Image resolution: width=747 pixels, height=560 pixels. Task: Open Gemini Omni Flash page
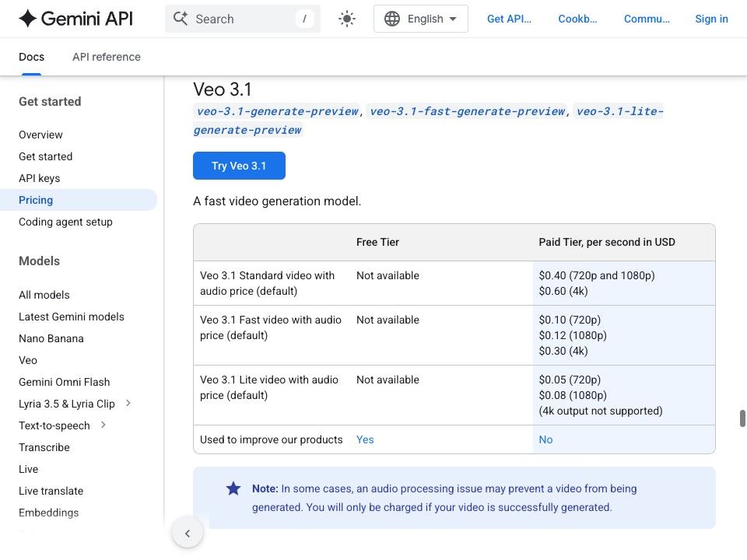[x=65, y=382]
